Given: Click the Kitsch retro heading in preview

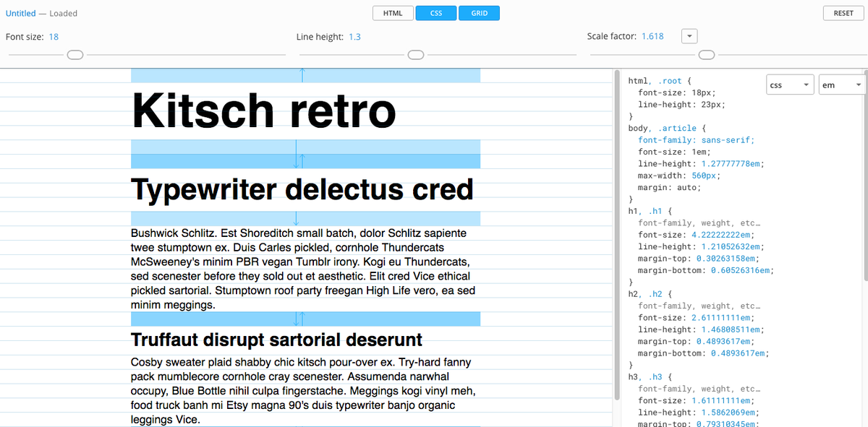Looking at the screenshot, I should click(x=263, y=110).
